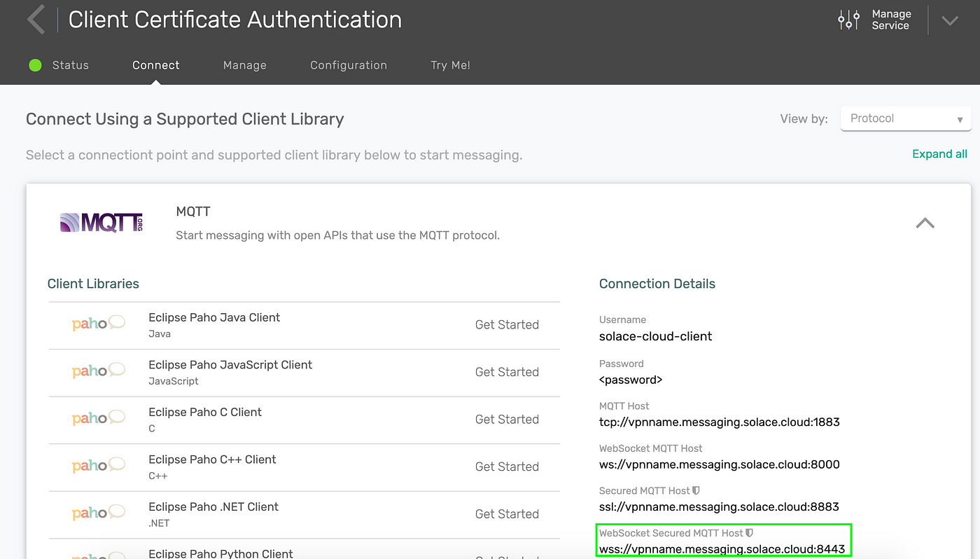Go back using the left chevron arrow
This screenshot has height=559, width=980.
tap(36, 20)
